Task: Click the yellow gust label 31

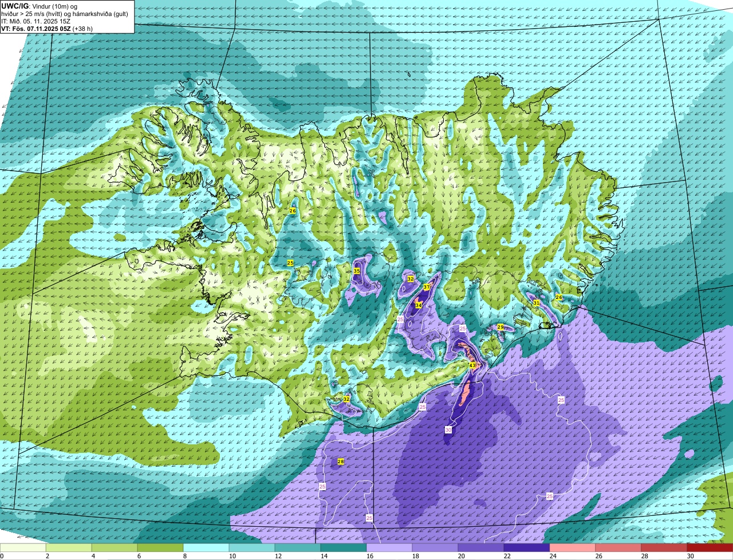Action: [536, 302]
